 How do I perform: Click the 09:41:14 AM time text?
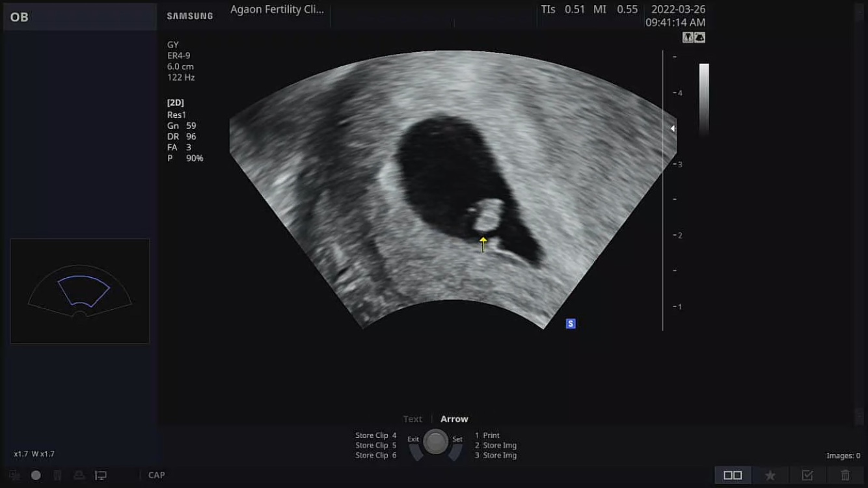point(675,22)
